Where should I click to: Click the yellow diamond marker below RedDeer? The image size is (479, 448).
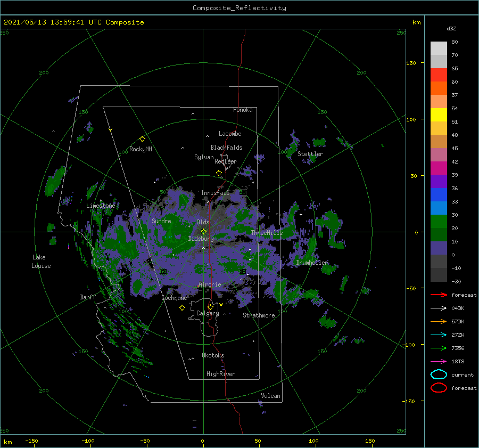click(219, 173)
